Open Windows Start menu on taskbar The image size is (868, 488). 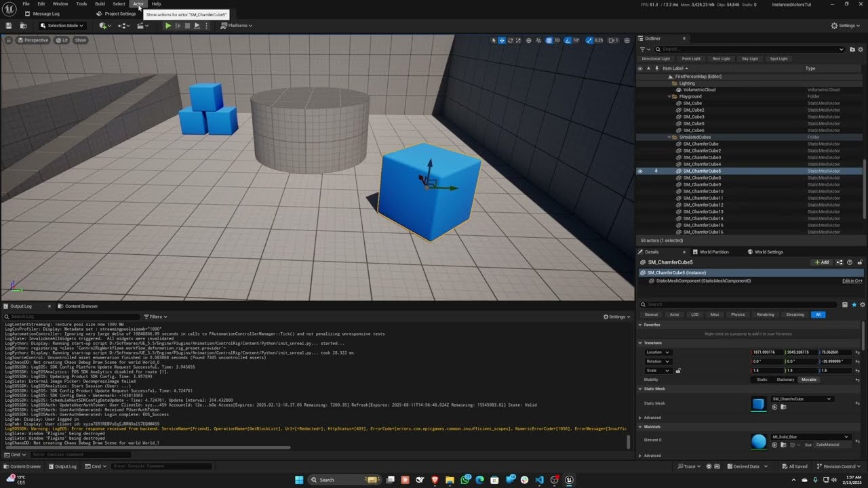tap(299, 480)
